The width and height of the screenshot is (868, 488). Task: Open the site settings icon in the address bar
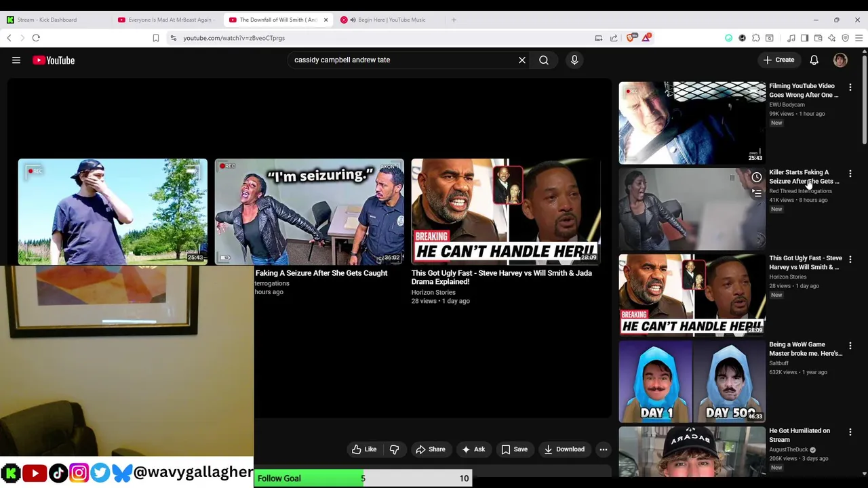pyautogui.click(x=174, y=38)
